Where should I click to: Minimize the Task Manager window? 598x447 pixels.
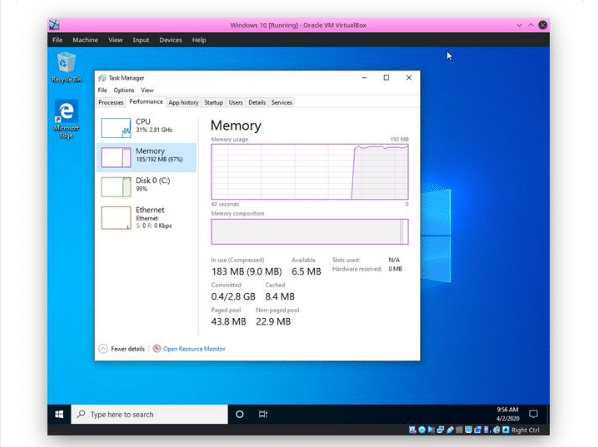point(364,78)
